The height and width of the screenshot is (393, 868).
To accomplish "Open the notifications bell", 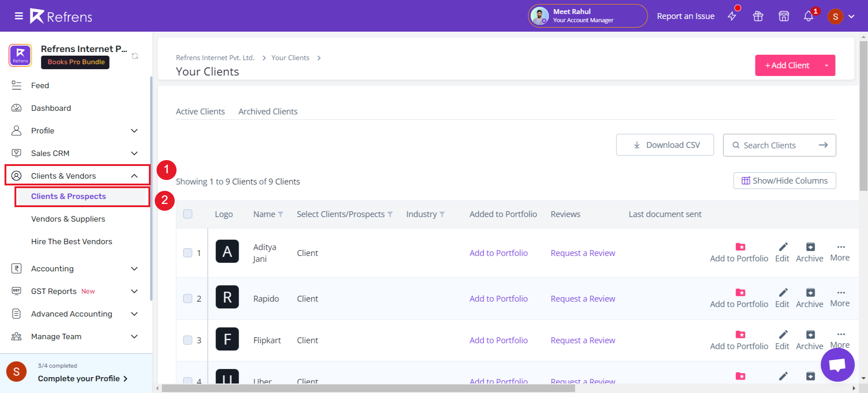I will point(809,16).
